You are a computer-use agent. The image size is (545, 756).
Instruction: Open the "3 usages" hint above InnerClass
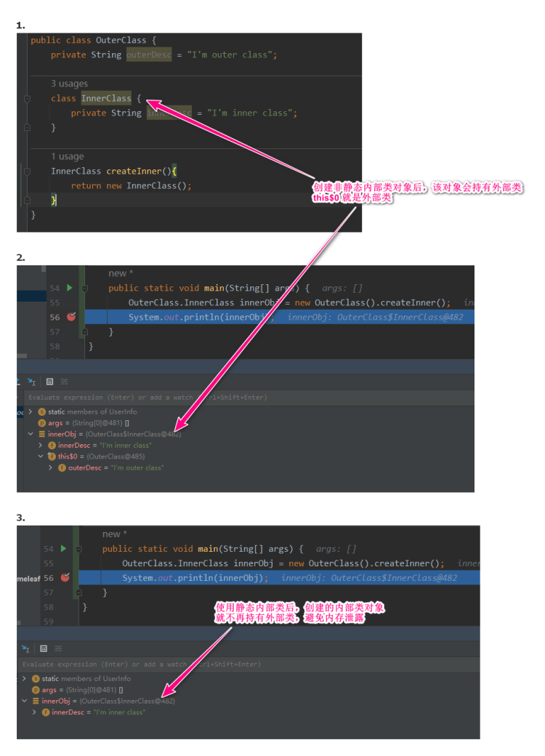point(69,84)
